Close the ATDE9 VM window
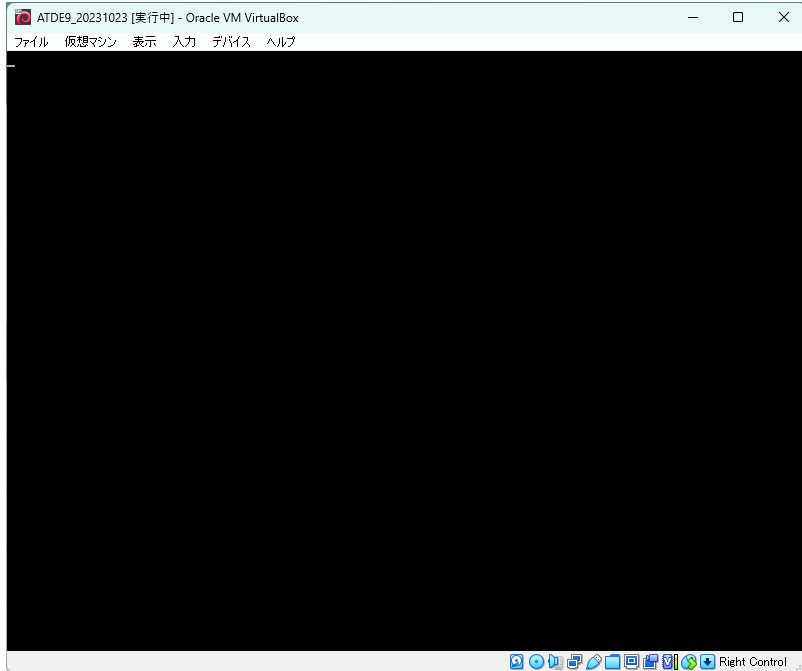The height and width of the screenshot is (671, 802). pyautogui.click(x=783, y=17)
